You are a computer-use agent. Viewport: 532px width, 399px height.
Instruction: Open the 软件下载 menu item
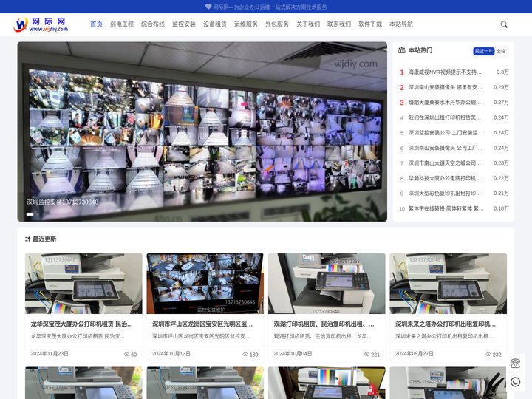click(370, 24)
